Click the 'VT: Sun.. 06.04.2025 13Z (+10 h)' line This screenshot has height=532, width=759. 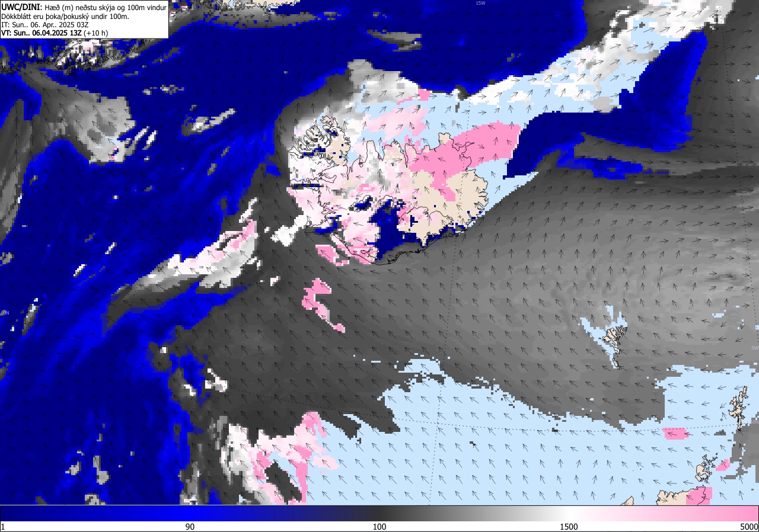(54, 33)
